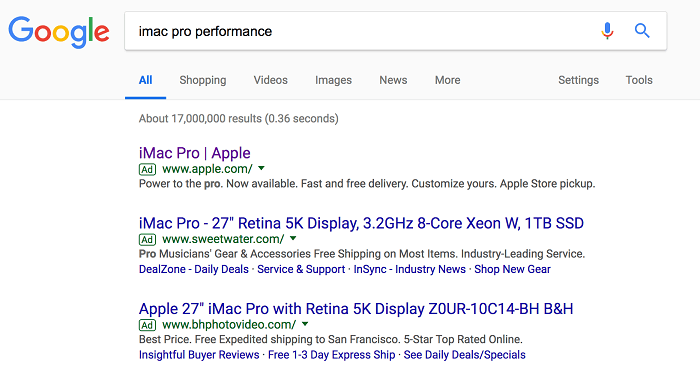This screenshot has width=700, height=368.
Task: Open the See Daily Deals/Specials sitelink
Action: [465, 355]
